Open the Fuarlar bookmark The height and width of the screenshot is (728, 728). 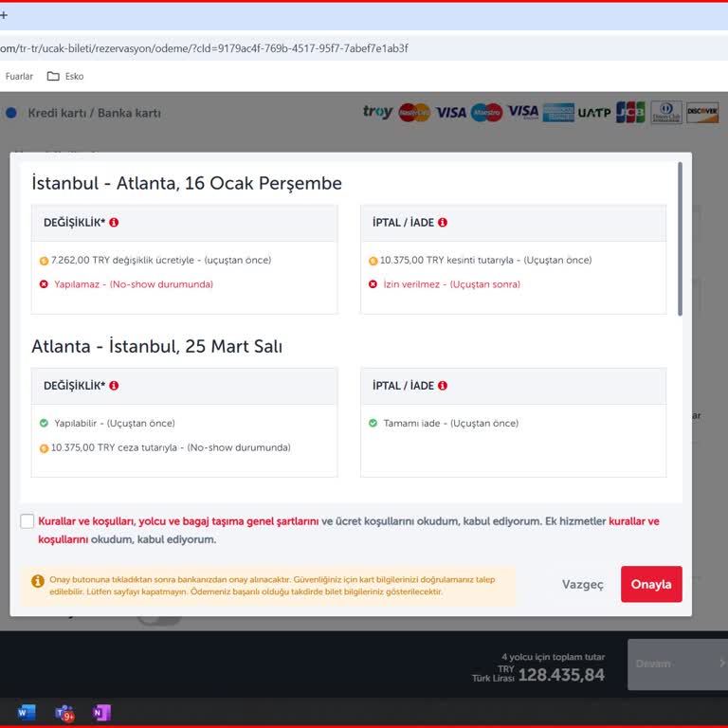coord(19,76)
